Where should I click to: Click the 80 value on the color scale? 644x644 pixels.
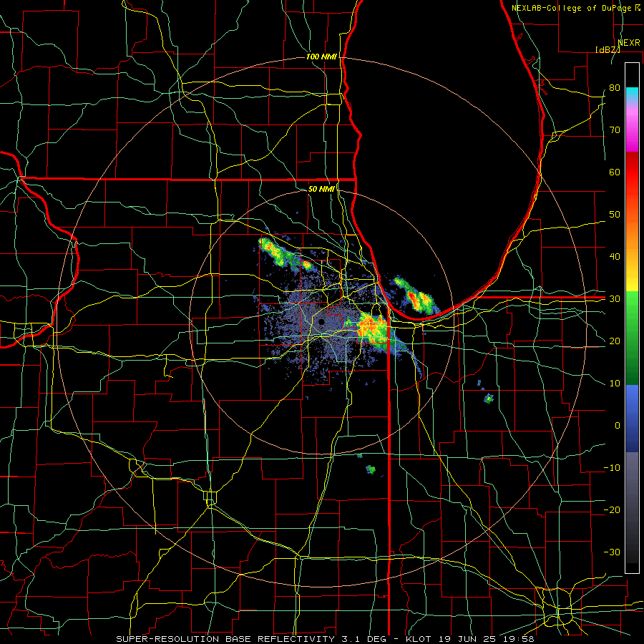pyautogui.click(x=615, y=88)
